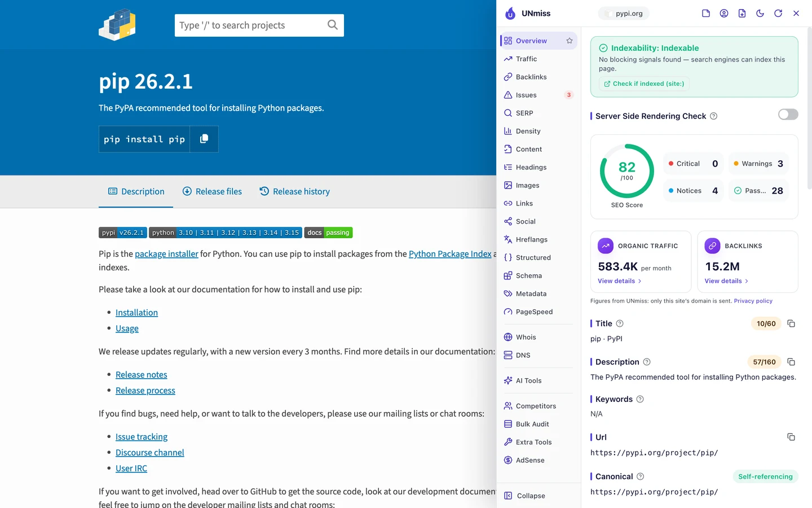Click the file download icon in UNmiss header
Image resolution: width=812 pixels, height=508 pixels.
pyautogui.click(x=742, y=14)
